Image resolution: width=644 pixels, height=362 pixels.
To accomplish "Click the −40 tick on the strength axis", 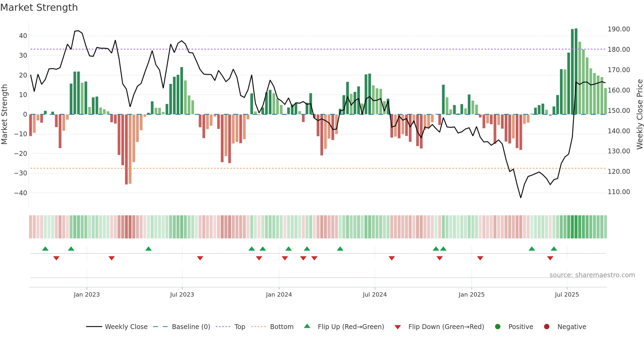I will point(21,193).
